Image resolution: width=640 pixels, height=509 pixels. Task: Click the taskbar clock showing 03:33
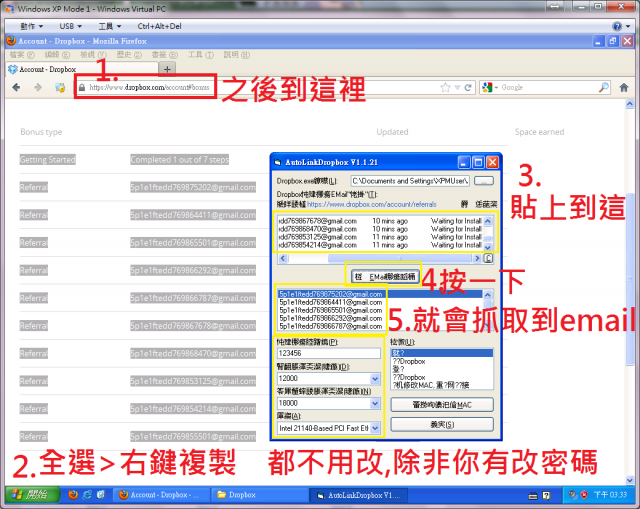[610, 495]
